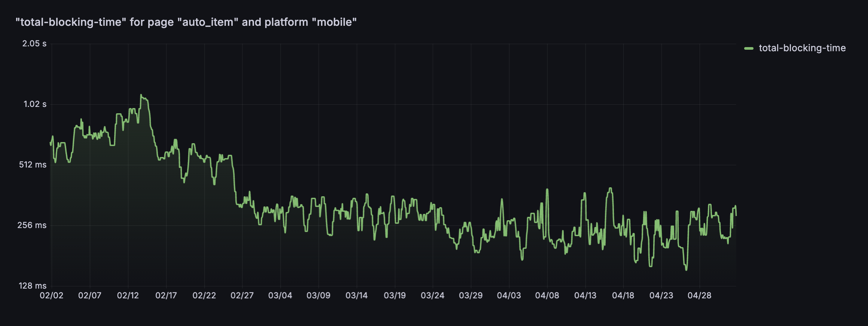Select the 02/12 x-axis date label
Image resolution: width=868 pixels, height=326 pixels.
pos(128,295)
